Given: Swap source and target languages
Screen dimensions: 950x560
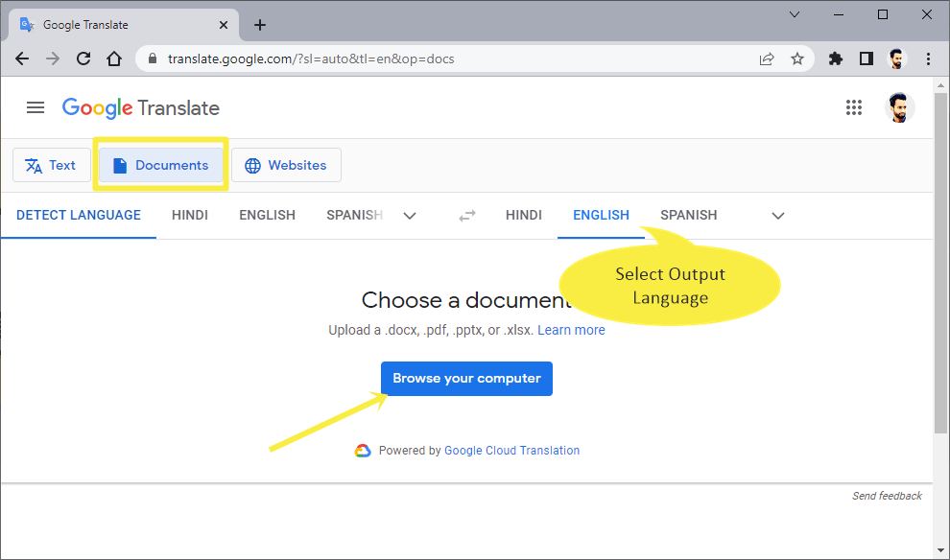Looking at the screenshot, I should pos(466,215).
